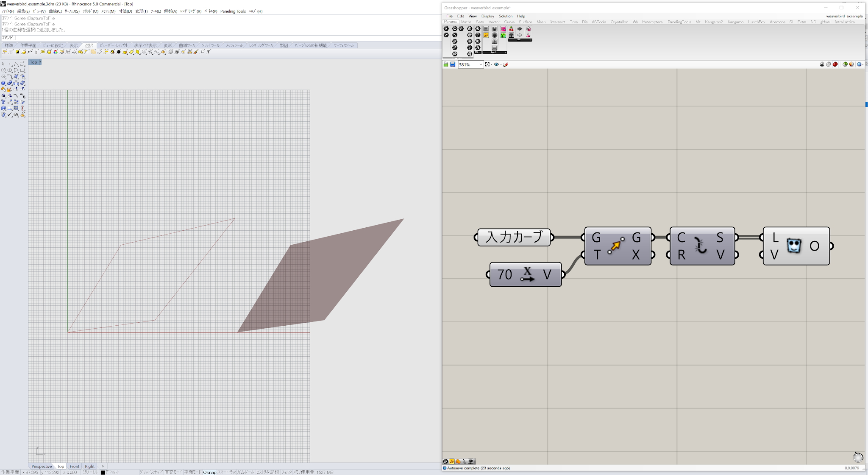The width and height of the screenshot is (868, 475).
Task: Activate the sketch pen icon on the canvas toolbar
Action: [506, 64]
